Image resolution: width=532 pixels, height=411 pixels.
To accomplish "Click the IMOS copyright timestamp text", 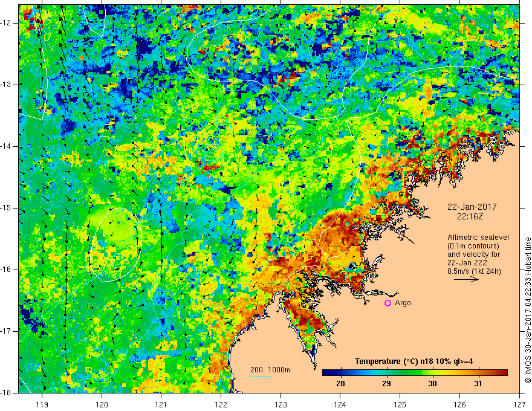I will point(528,310).
